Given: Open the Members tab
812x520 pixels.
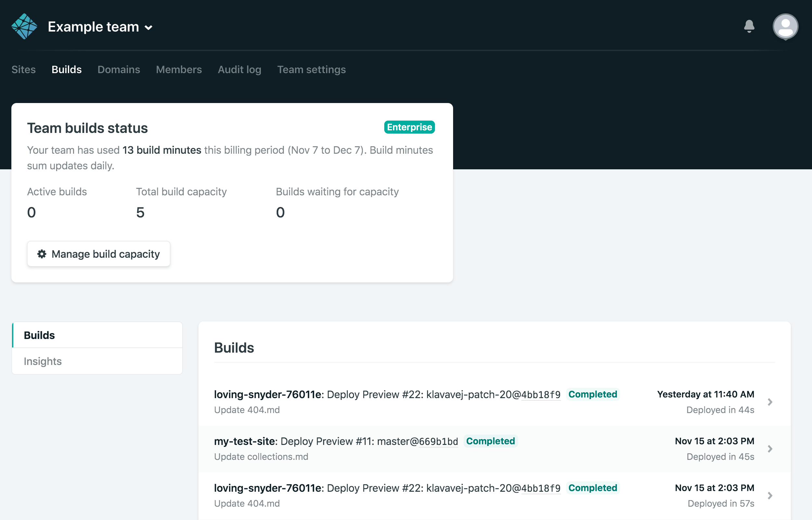Looking at the screenshot, I should pyautogui.click(x=179, y=70).
